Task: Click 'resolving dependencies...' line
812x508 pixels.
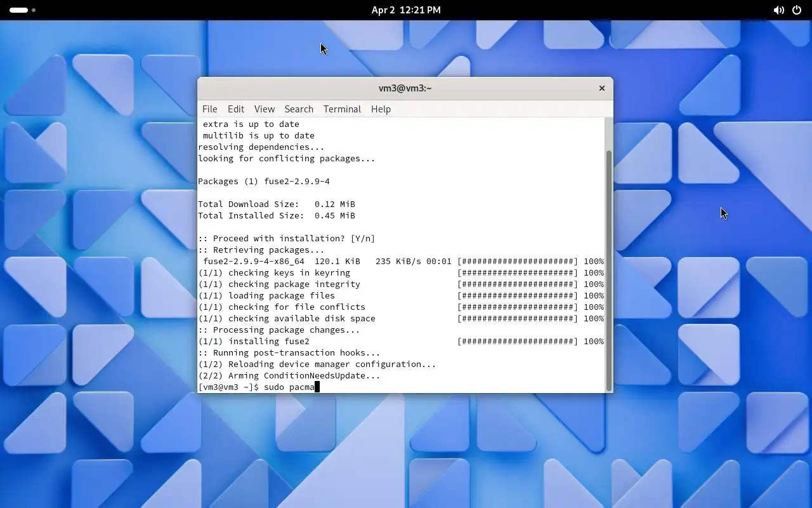Action: click(x=261, y=147)
